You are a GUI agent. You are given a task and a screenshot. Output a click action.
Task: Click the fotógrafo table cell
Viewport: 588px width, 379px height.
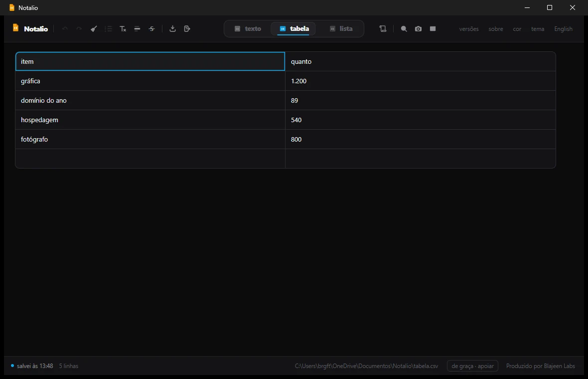150,139
